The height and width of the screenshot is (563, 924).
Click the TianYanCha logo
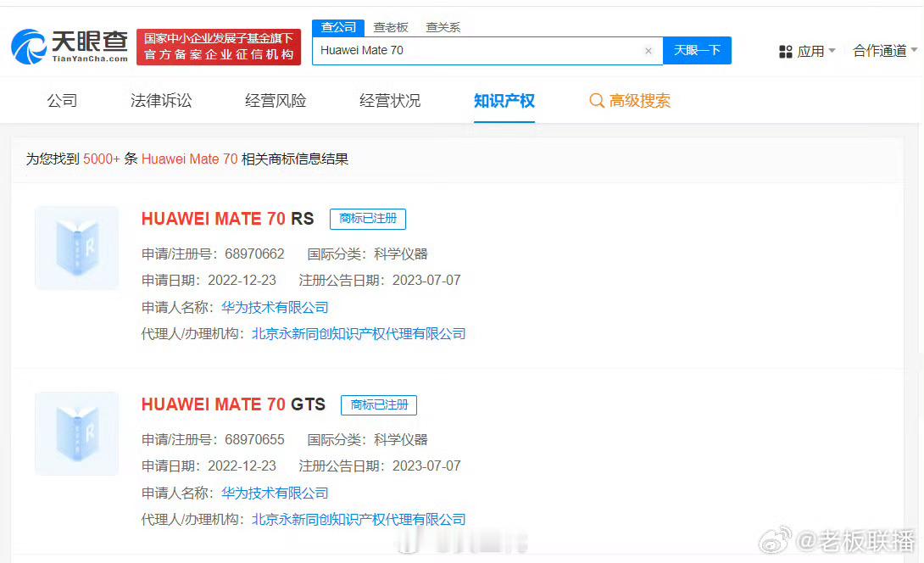[70, 47]
